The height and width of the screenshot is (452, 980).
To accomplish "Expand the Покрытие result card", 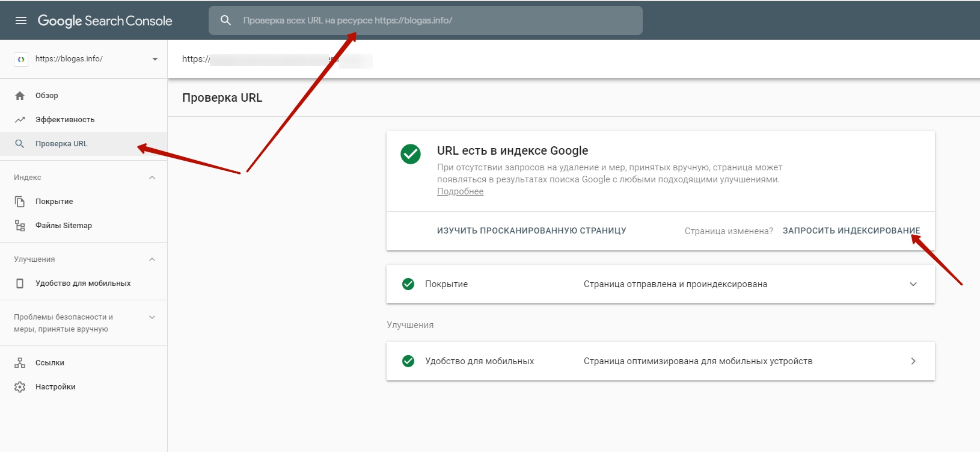I will (913, 284).
